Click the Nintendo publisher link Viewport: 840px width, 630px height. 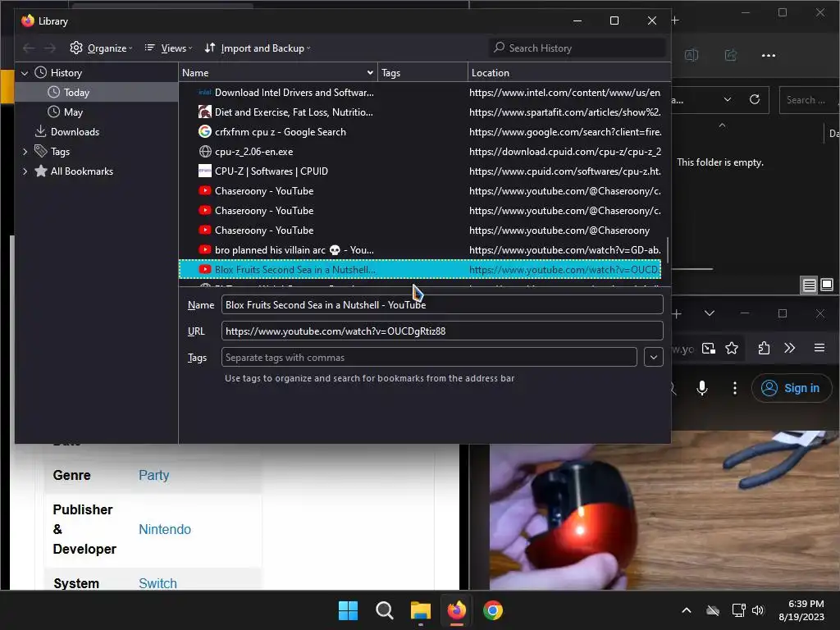(x=165, y=529)
